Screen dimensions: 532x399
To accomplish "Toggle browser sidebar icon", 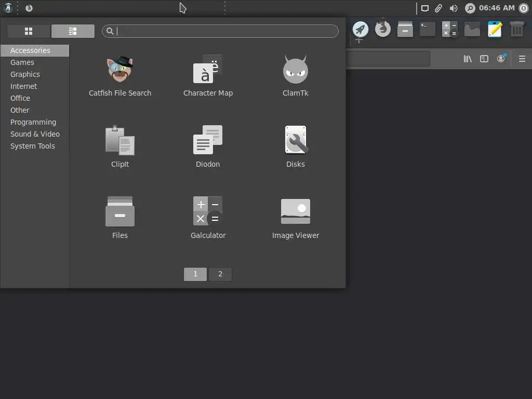I will click(x=484, y=59).
